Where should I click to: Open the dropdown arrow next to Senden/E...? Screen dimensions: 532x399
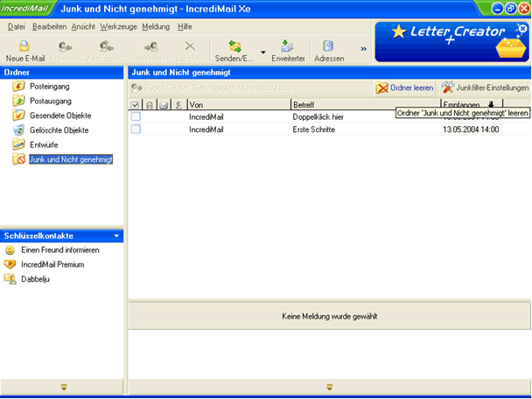coord(263,52)
